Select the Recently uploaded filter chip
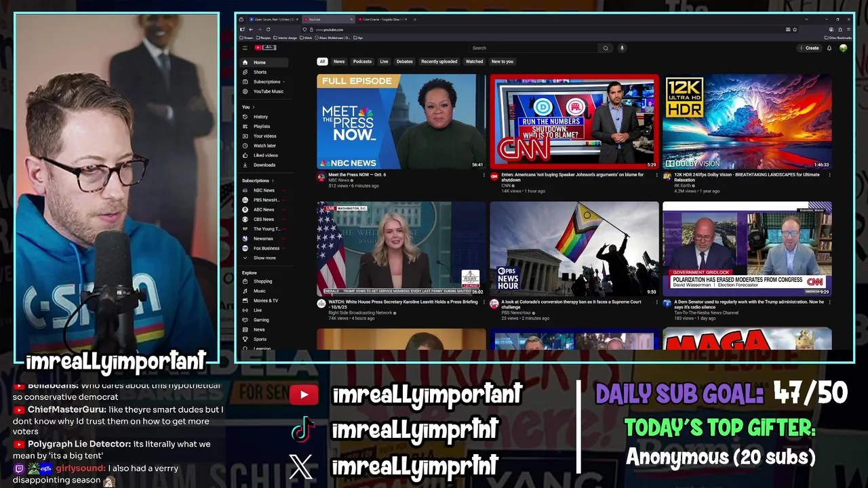 click(439, 62)
